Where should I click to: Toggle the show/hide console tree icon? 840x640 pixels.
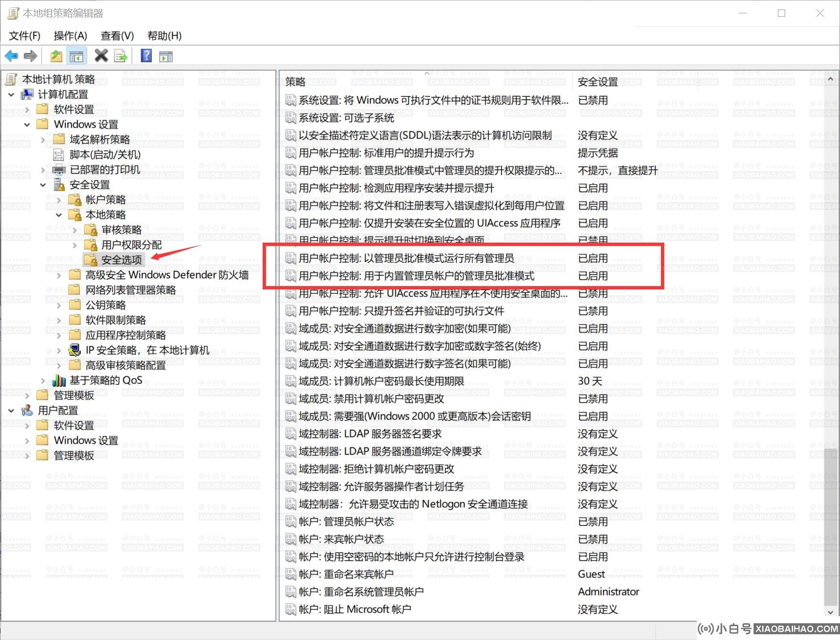coord(76,56)
